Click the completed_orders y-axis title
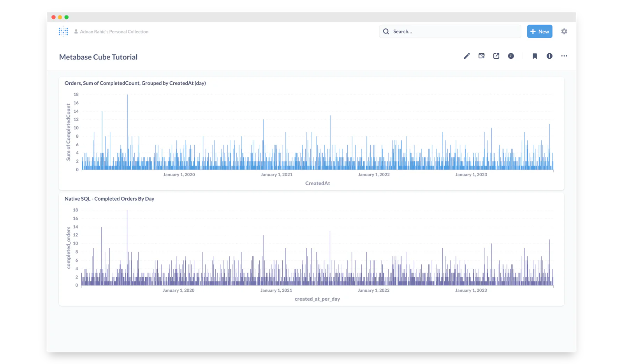 [x=69, y=248]
